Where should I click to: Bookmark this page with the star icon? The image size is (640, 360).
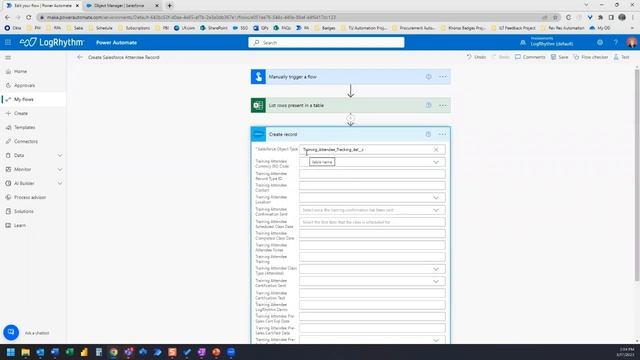pyautogui.click(x=555, y=18)
